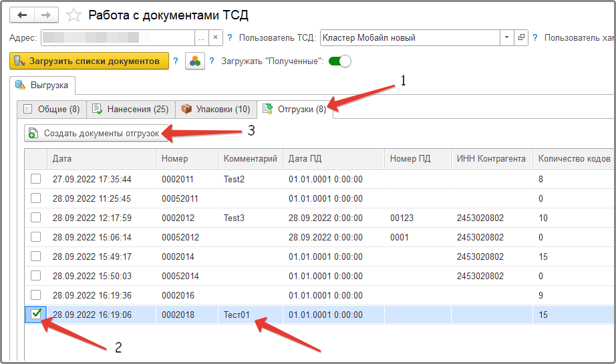Click Номер ПД value 0001
The height and width of the screenshot is (364, 616).
click(x=399, y=237)
